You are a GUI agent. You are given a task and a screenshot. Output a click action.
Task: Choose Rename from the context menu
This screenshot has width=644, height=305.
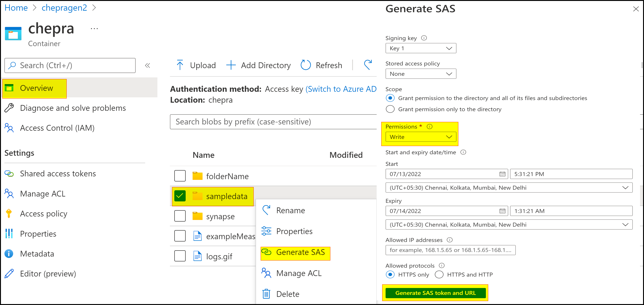pyautogui.click(x=316, y=210)
